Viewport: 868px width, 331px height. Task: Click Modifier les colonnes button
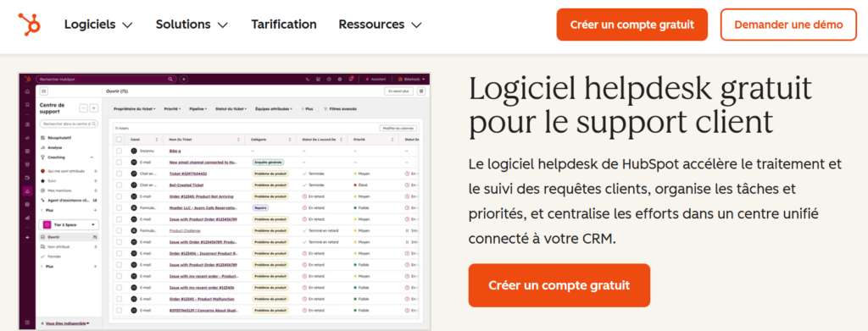398,128
